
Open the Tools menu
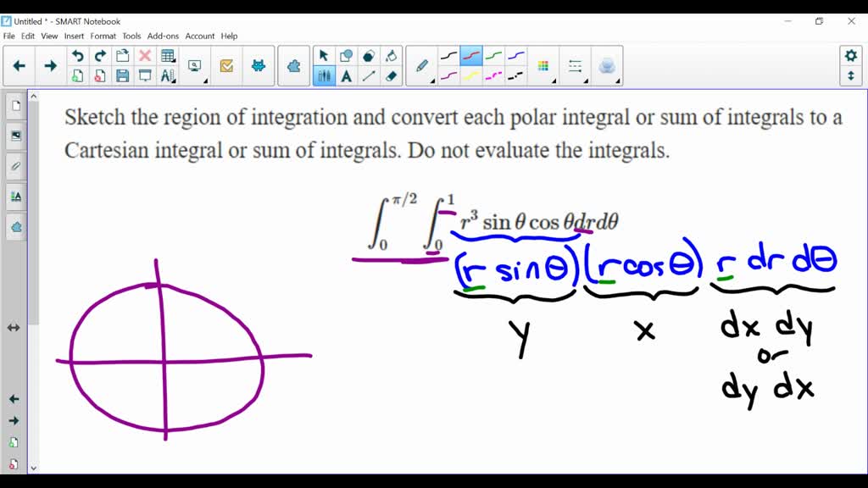pyautogui.click(x=131, y=36)
